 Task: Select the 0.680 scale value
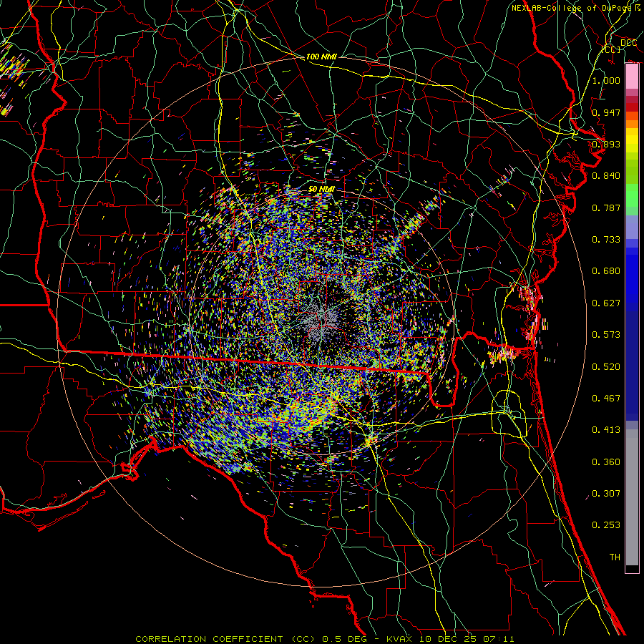click(606, 271)
